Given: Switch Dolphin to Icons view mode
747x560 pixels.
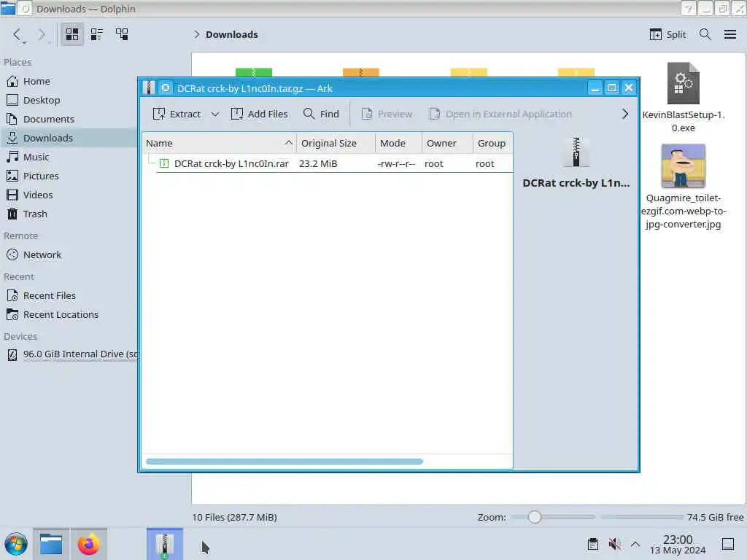Looking at the screenshot, I should 72,34.
